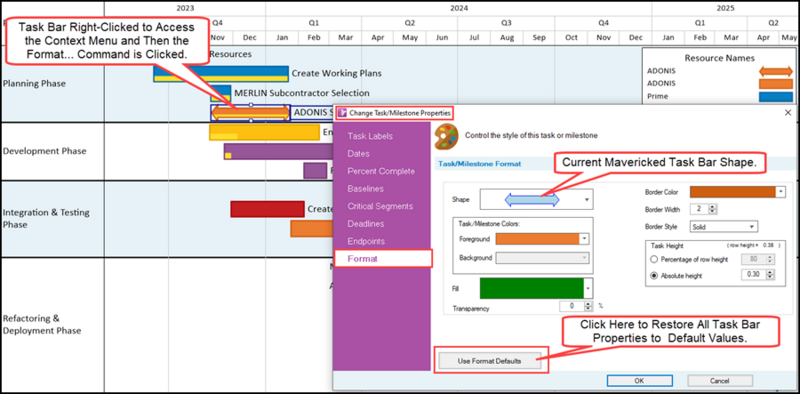800x394 pixels.
Task: Click the paint palette icon
Action: 446,136
